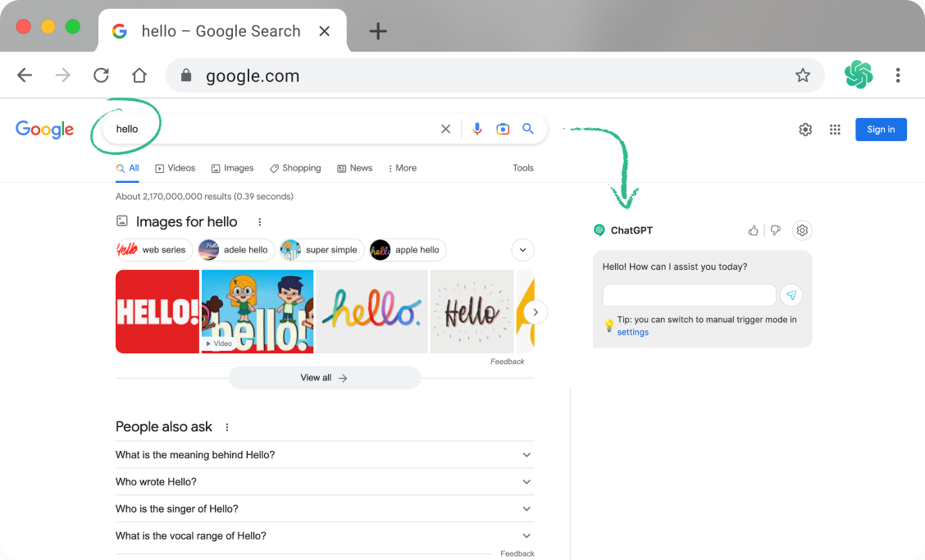
Task: Click the Sign in button
Action: click(881, 130)
